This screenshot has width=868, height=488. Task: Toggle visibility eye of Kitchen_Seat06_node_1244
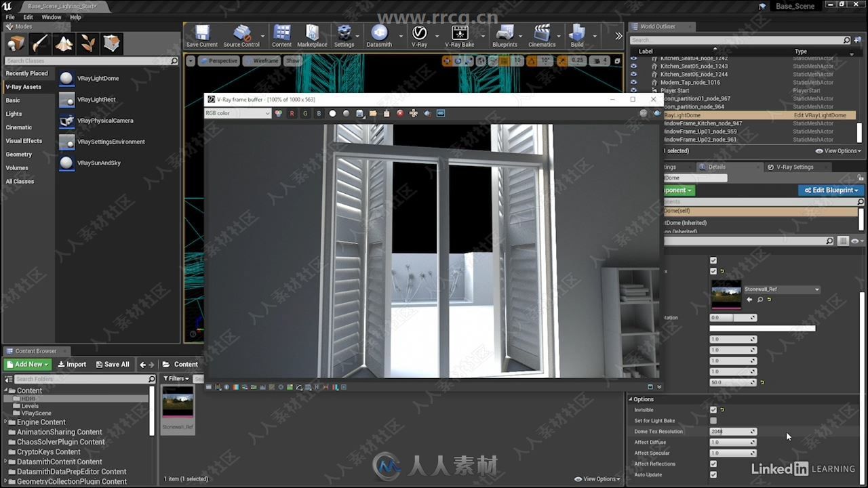pyautogui.click(x=634, y=75)
